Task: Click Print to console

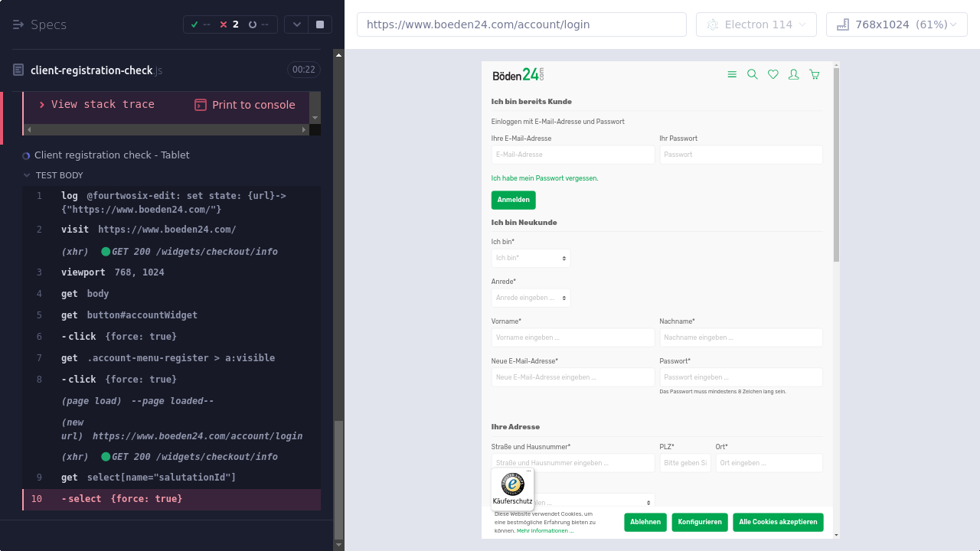Action: (245, 105)
